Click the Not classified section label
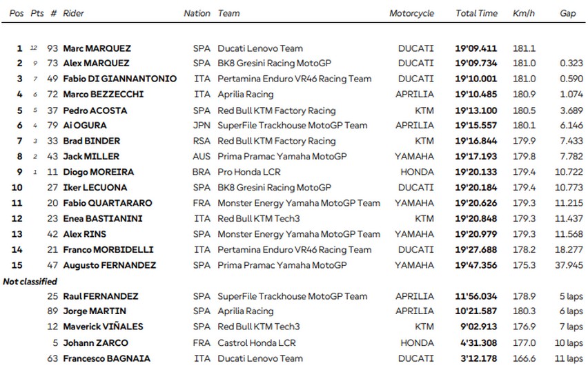 coord(30,282)
